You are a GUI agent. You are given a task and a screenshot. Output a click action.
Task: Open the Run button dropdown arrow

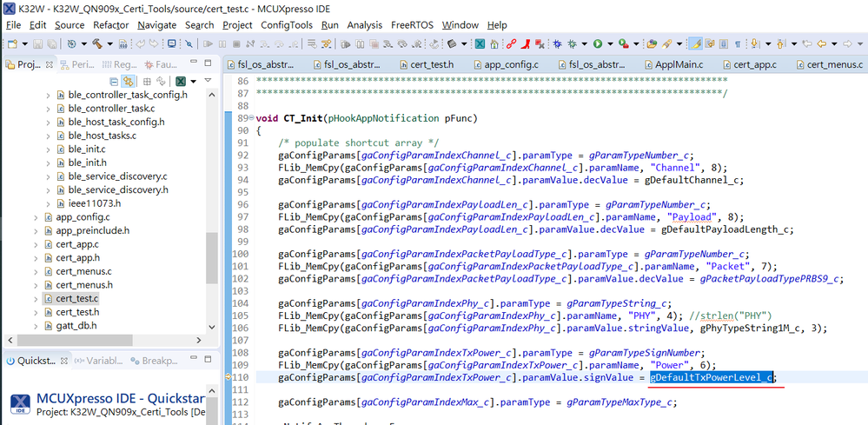coord(611,44)
